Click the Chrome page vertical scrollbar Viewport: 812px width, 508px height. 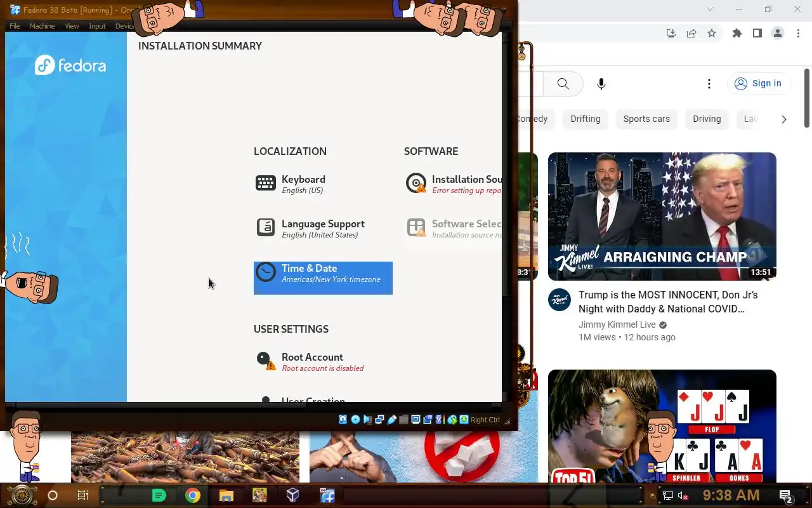coord(808,98)
